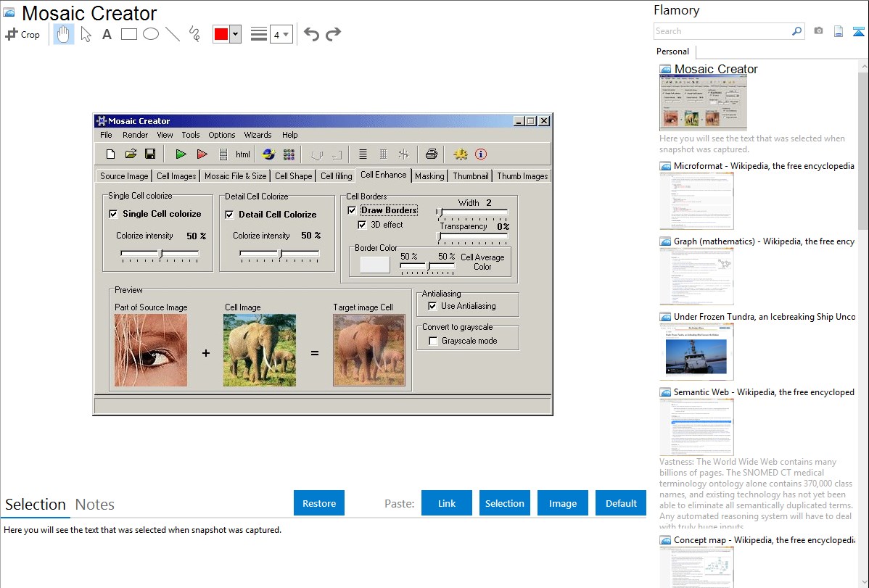Screen dimensions: 869x588
Task: Click the green play render button
Action: pos(181,154)
